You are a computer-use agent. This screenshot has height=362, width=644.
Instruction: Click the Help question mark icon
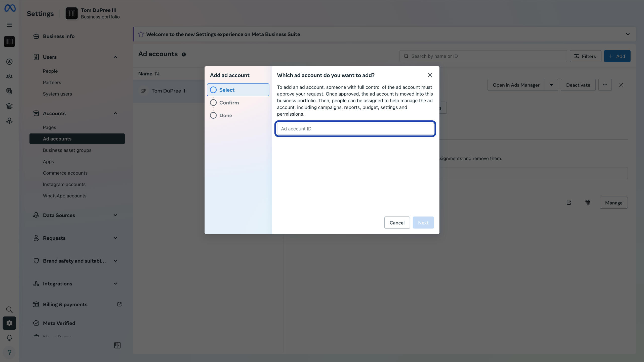coord(9,352)
